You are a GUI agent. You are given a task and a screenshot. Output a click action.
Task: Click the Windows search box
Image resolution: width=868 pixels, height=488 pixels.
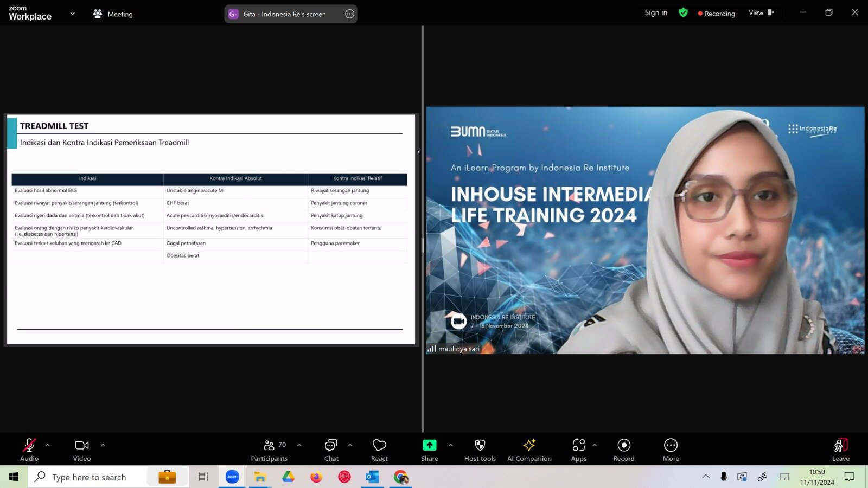tap(108, 477)
